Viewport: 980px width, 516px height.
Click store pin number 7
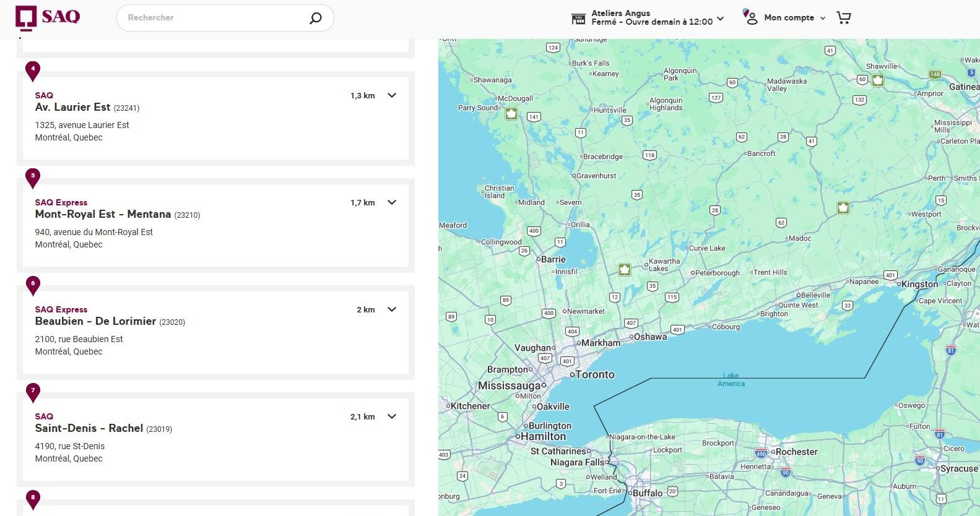[33, 392]
